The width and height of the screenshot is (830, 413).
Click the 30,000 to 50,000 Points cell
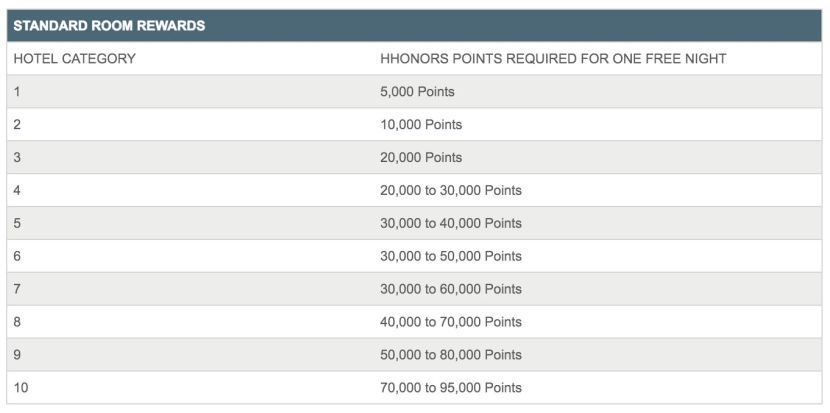[x=451, y=257]
